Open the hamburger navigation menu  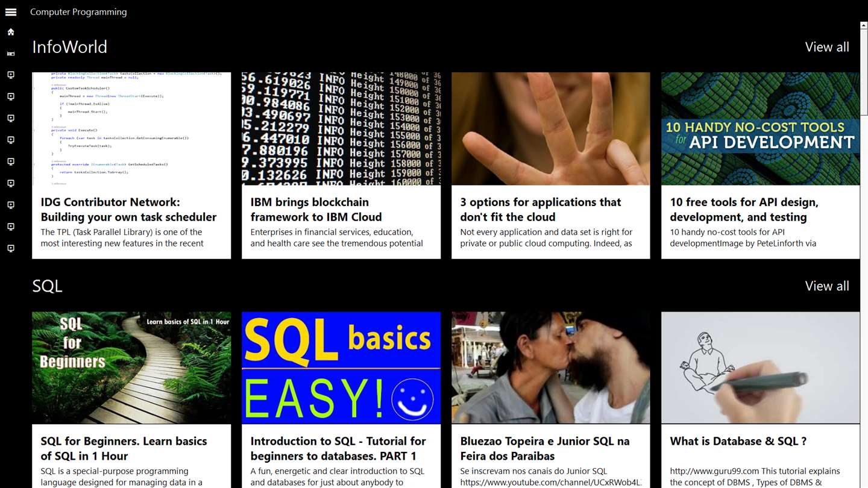click(11, 12)
